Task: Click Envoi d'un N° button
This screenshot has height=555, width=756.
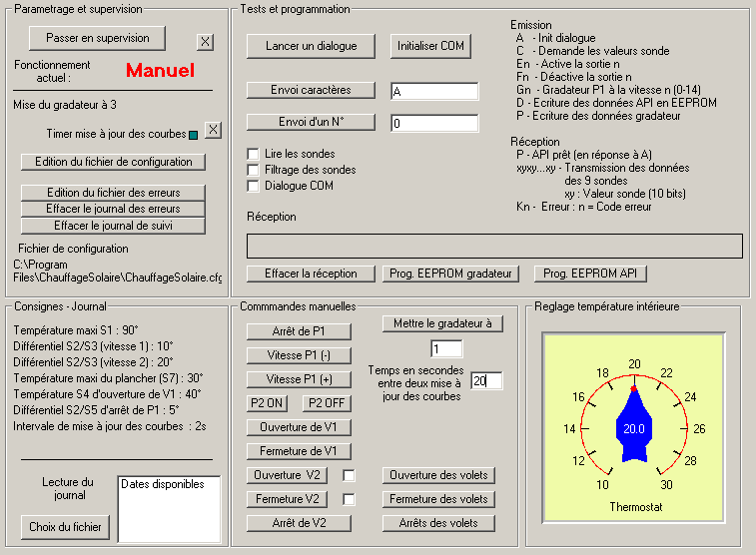Action: (x=311, y=122)
